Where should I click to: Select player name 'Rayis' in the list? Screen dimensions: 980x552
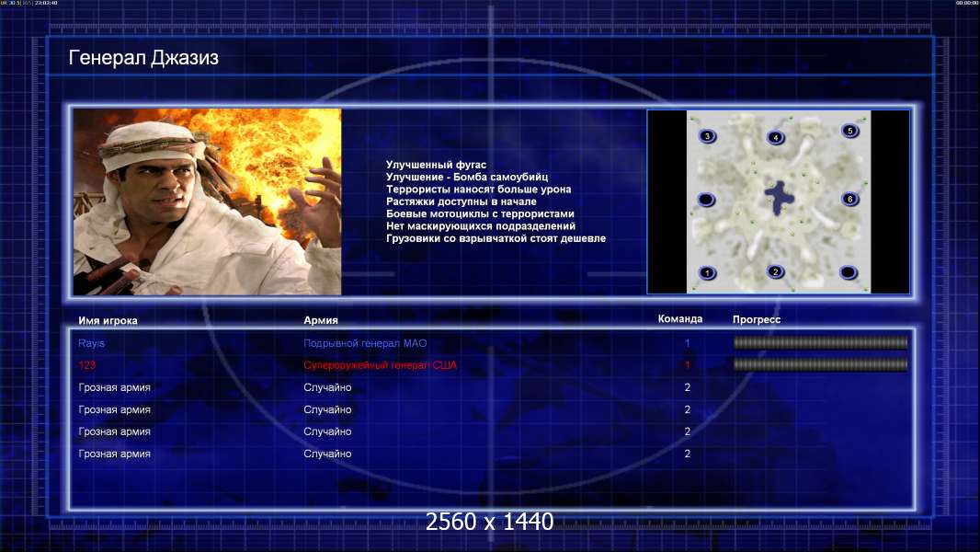coord(91,343)
